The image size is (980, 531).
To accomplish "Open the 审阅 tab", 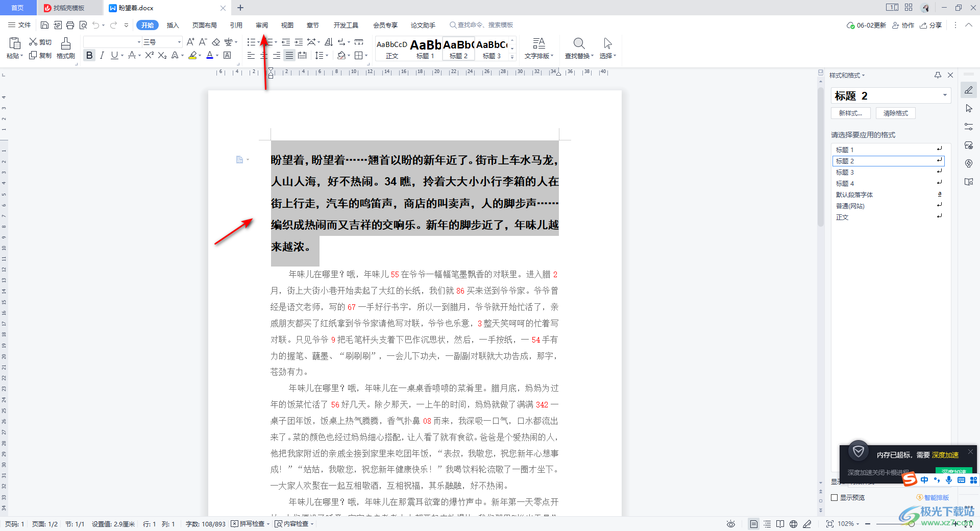I will (x=262, y=25).
